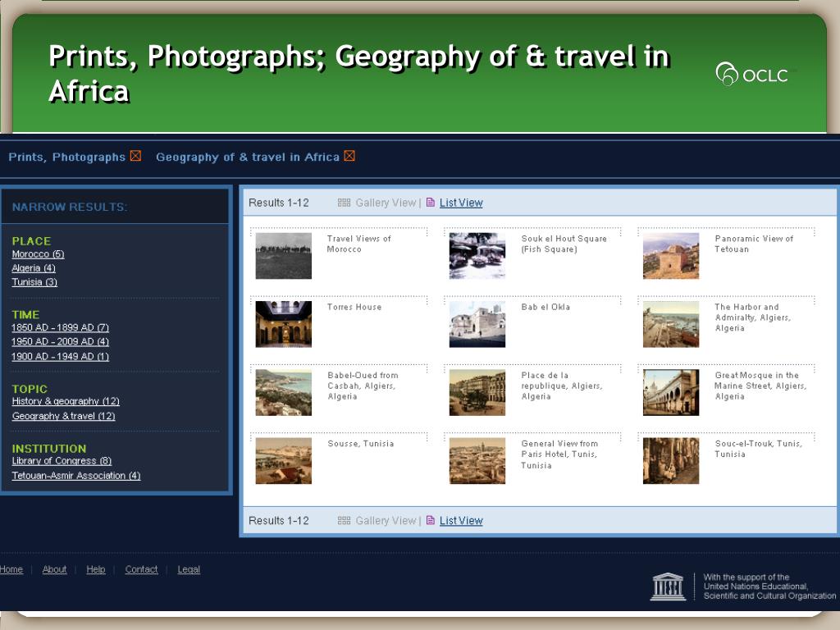Click the bottom Results 1-12 text

279,520
